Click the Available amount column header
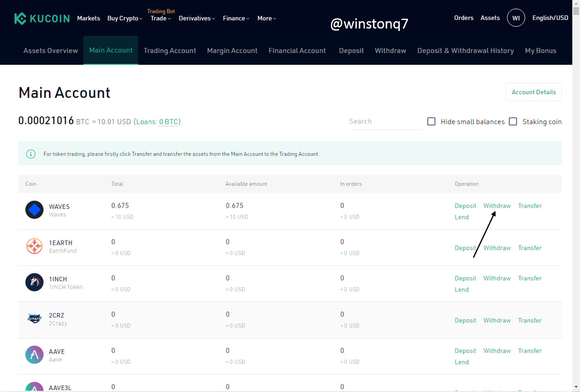 247,184
